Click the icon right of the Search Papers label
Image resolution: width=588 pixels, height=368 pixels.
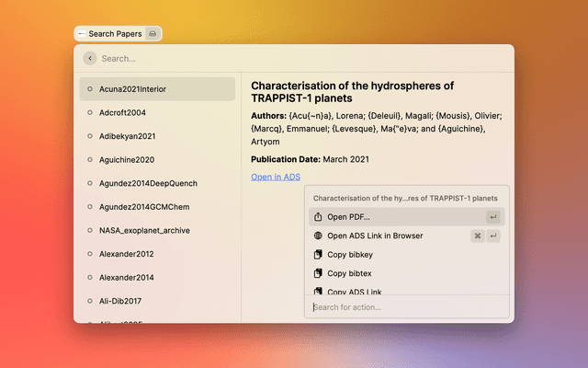tap(153, 34)
